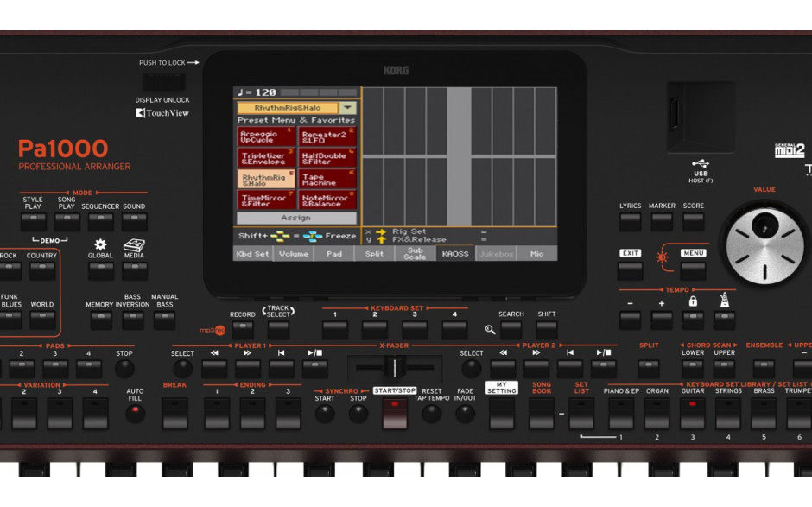Open the Mic tab
Image resolution: width=812 pixels, height=507 pixels.
click(537, 254)
